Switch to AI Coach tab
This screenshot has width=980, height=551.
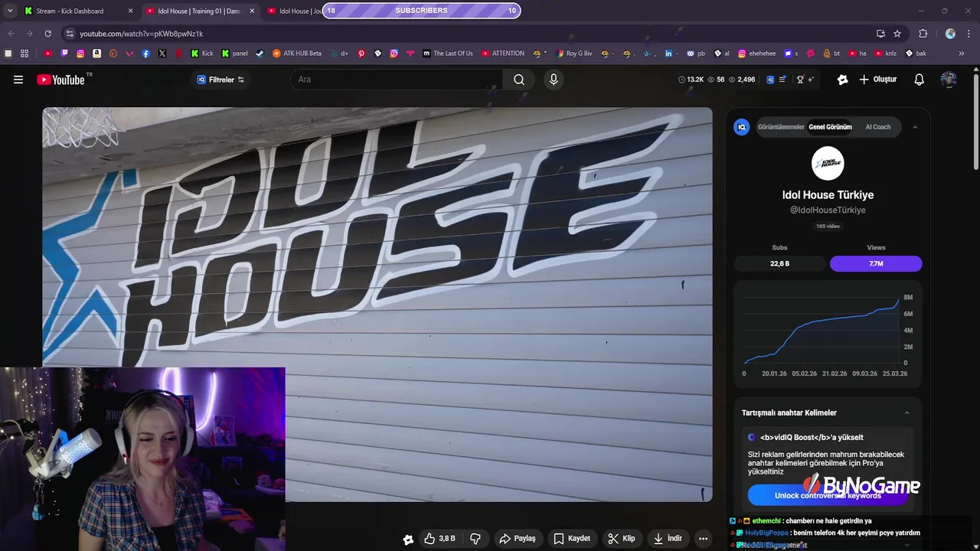click(878, 127)
